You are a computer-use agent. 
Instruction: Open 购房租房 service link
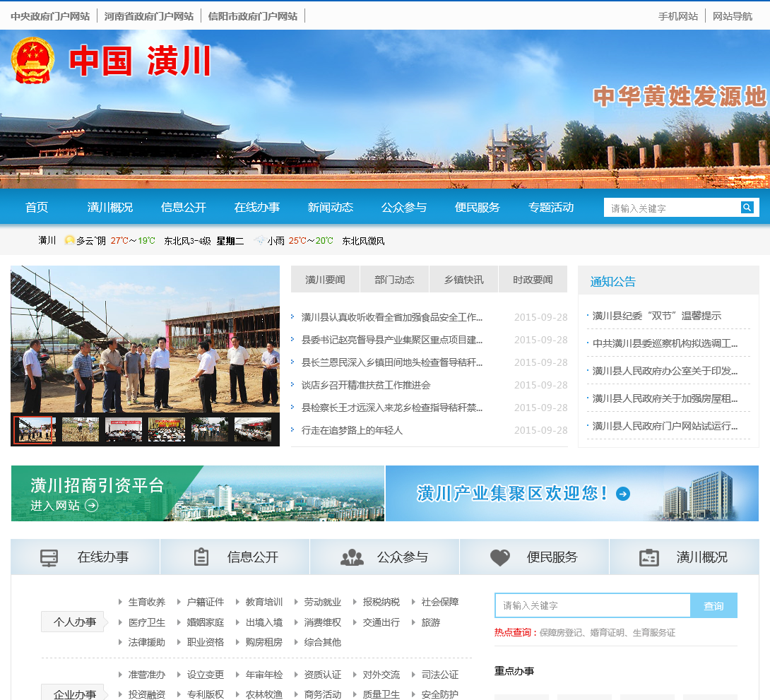pos(263,642)
